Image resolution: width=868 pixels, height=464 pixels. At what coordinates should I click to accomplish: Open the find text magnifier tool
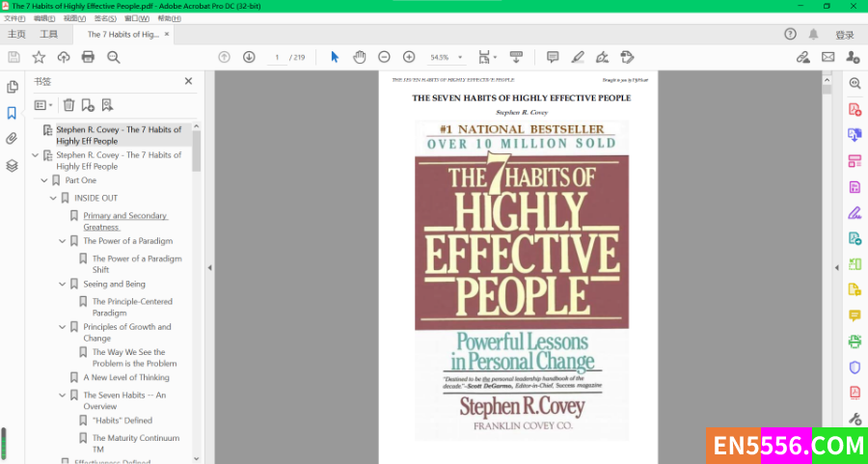pos(114,57)
